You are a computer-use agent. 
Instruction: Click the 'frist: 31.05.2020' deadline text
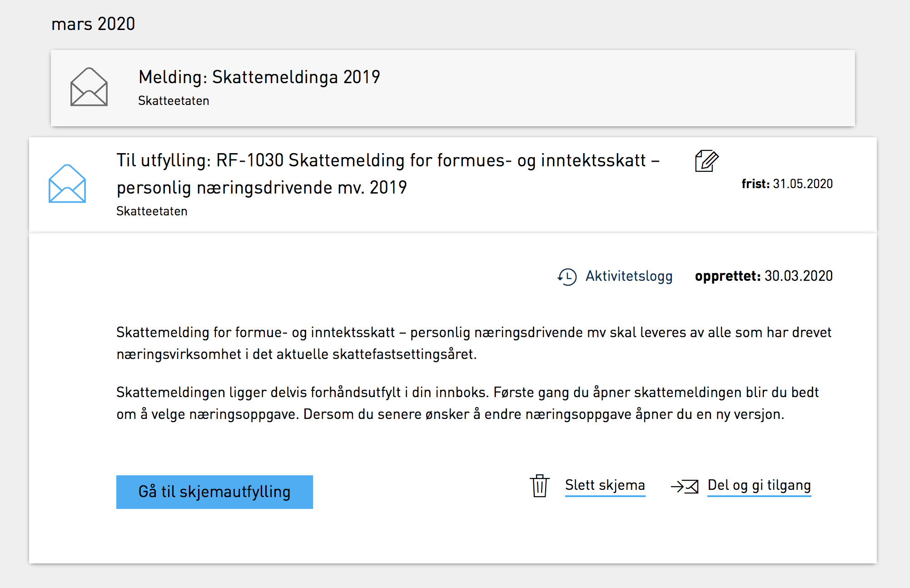pyautogui.click(x=787, y=184)
